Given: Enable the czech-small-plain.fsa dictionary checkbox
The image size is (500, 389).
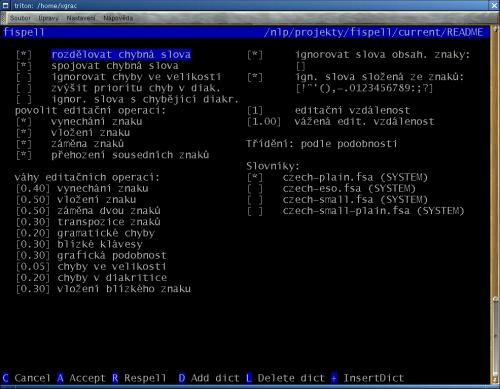Looking at the screenshot, I should point(255,211).
